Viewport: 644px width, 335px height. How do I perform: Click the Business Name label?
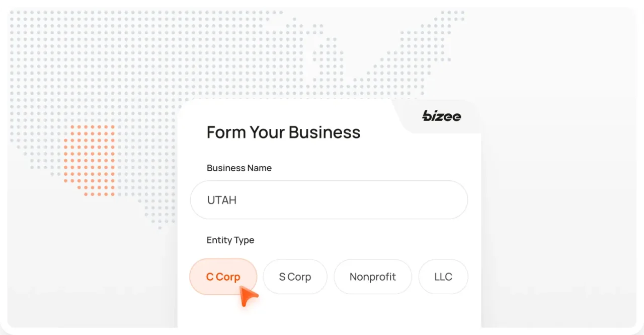tap(239, 168)
